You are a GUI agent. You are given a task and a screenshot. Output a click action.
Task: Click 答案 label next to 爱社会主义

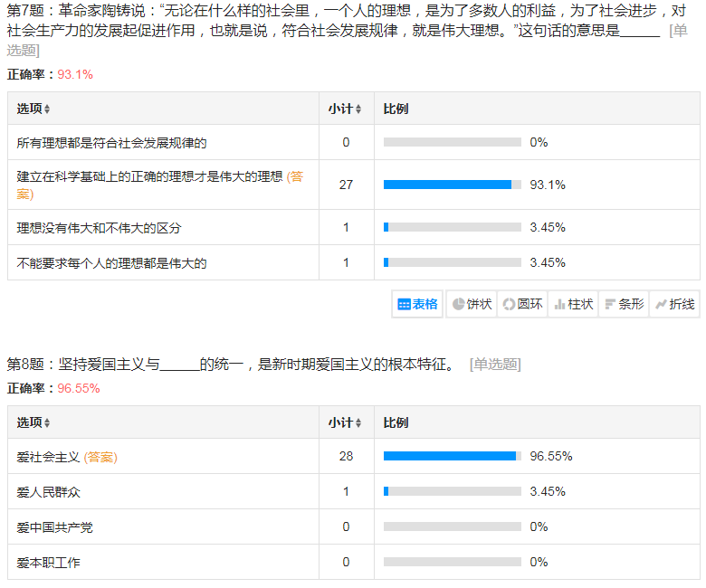click(x=100, y=457)
